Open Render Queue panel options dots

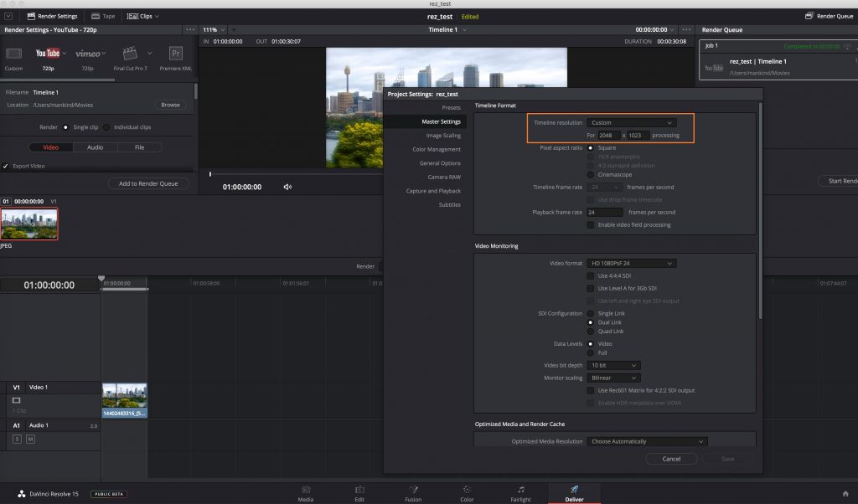(x=686, y=29)
